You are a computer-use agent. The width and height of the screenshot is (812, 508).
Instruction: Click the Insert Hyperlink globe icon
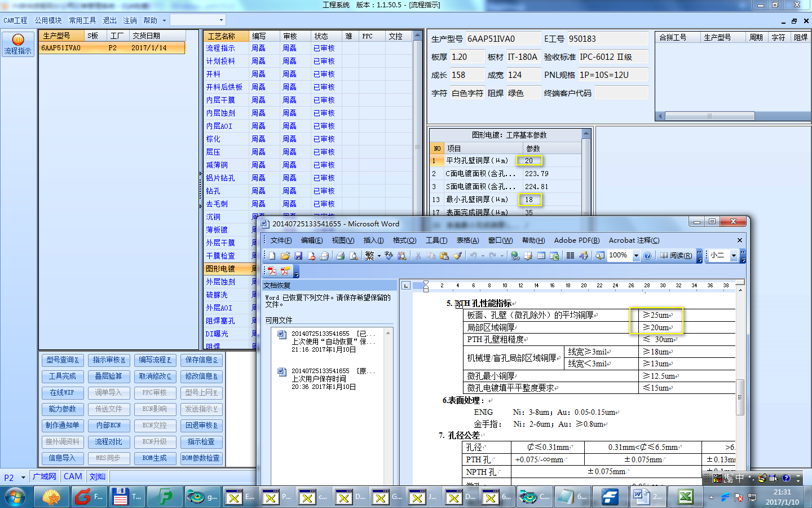tap(515, 256)
